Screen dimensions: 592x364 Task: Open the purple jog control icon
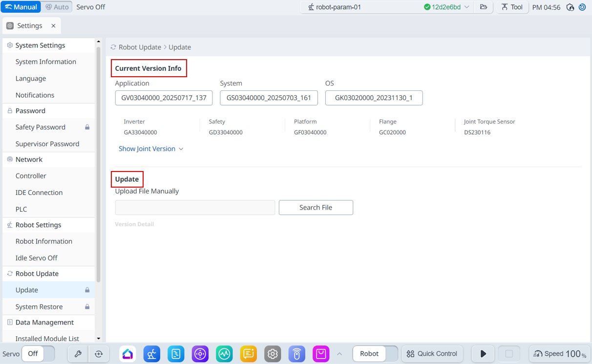(200, 354)
